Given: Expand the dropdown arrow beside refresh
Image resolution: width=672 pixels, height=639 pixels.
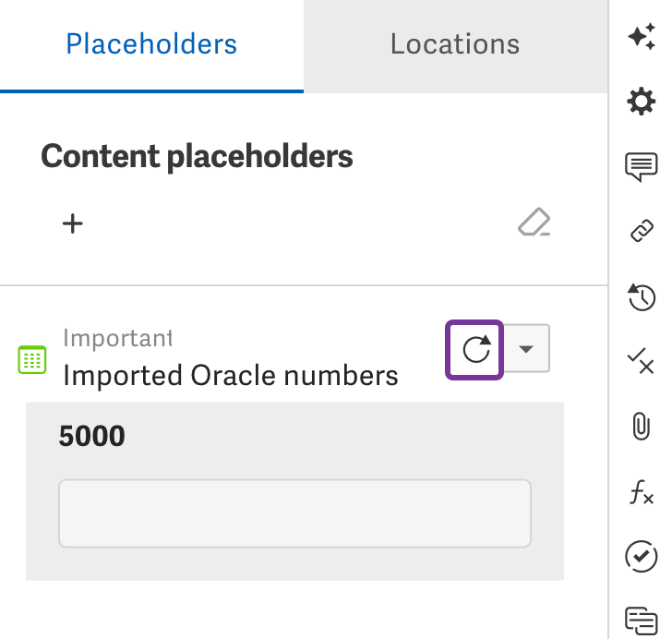Looking at the screenshot, I should click(526, 349).
